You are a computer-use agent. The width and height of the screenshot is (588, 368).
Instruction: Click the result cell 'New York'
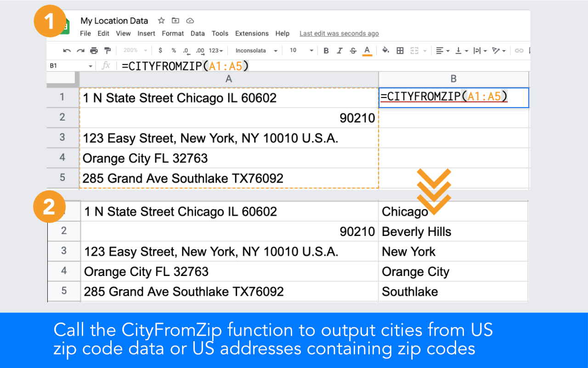(x=453, y=252)
